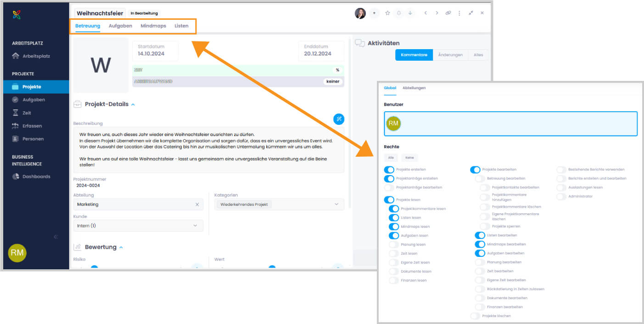Switch to Abteilungen tab in rights panel
Screen dimensions: 644x324
pos(414,88)
